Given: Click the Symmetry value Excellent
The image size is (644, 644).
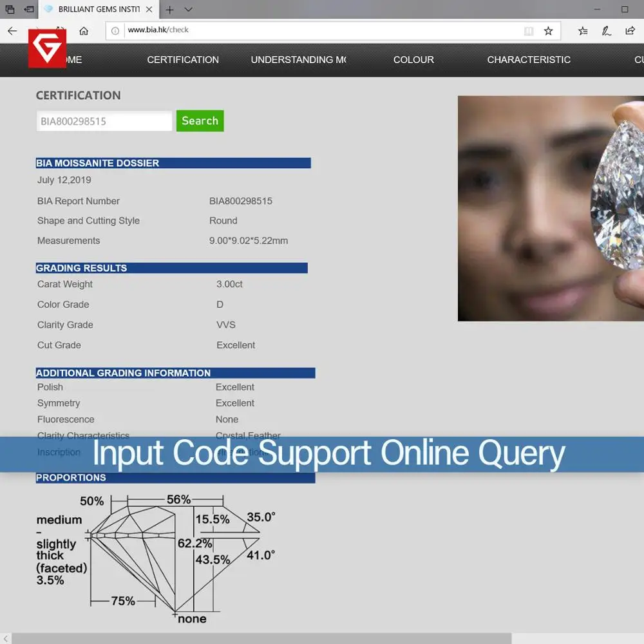Looking at the screenshot, I should point(235,403).
